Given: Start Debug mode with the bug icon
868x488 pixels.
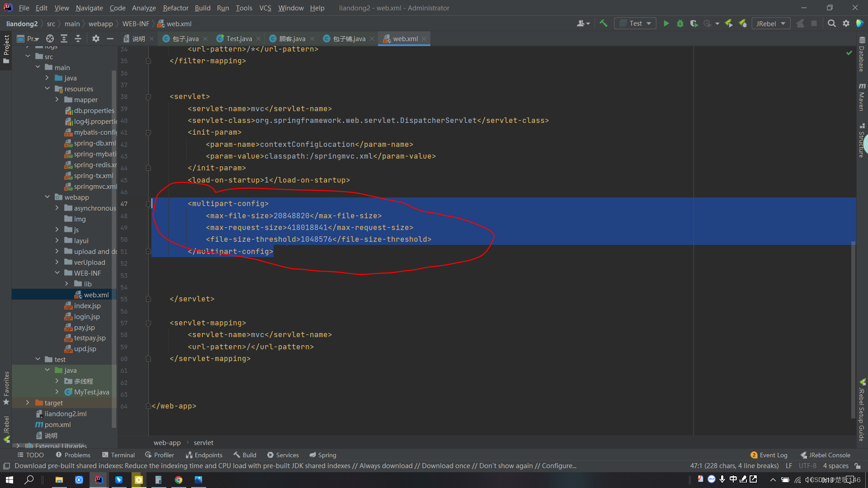Looking at the screenshot, I should click(680, 23).
